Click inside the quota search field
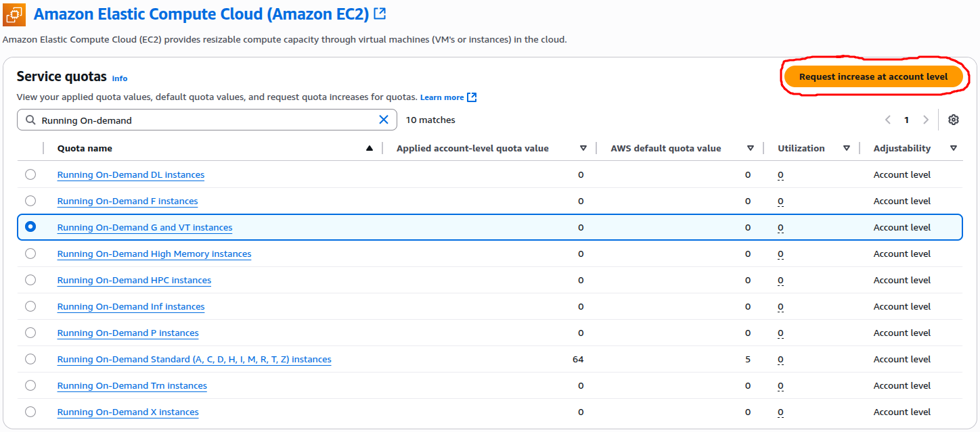Screen dimensions: 980x432 (203, 120)
